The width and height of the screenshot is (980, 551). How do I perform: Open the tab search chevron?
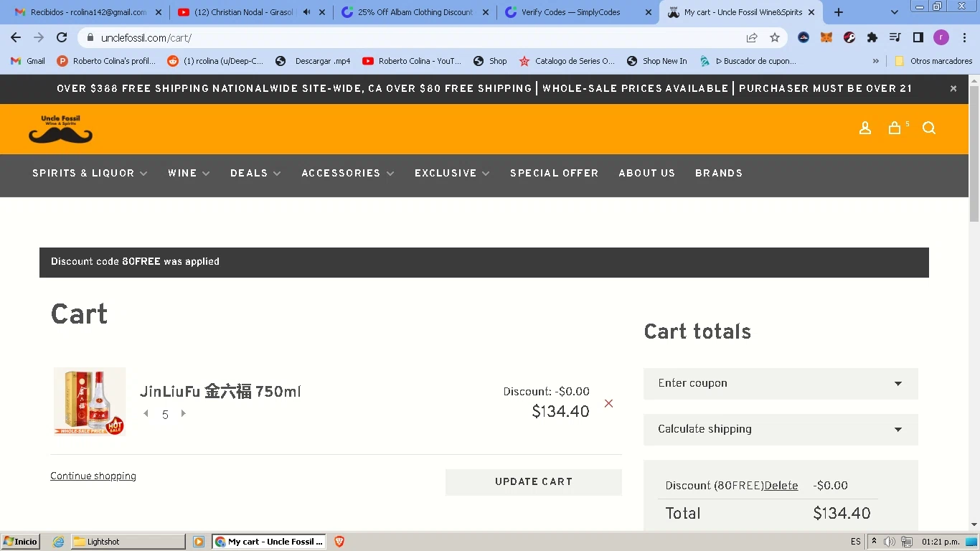pos(894,12)
